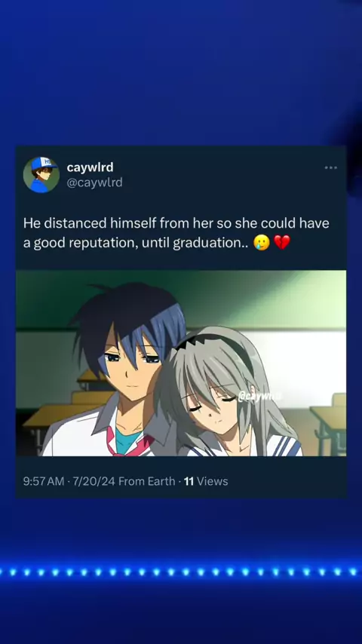Click the 9:57 AM timestamp
The image size is (362, 644).
click(x=44, y=481)
